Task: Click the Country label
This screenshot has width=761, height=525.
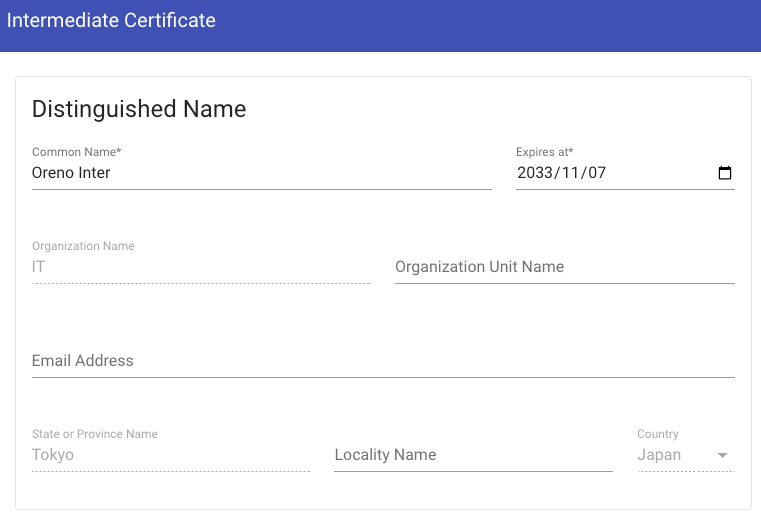Action: [x=658, y=434]
